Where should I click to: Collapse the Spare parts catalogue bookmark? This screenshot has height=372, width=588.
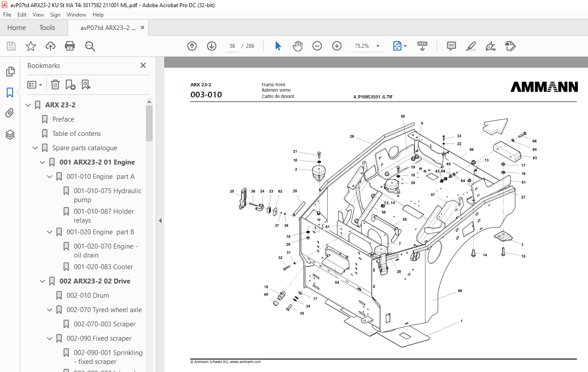35,148
